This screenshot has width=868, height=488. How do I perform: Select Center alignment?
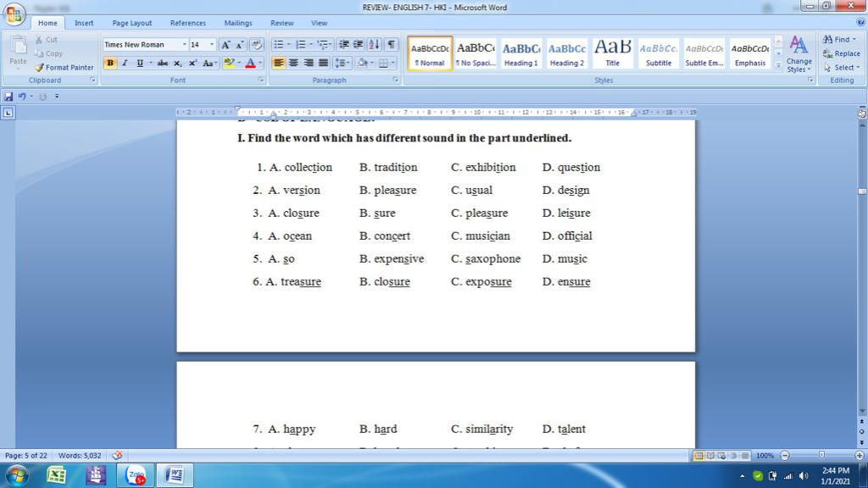[x=293, y=63]
